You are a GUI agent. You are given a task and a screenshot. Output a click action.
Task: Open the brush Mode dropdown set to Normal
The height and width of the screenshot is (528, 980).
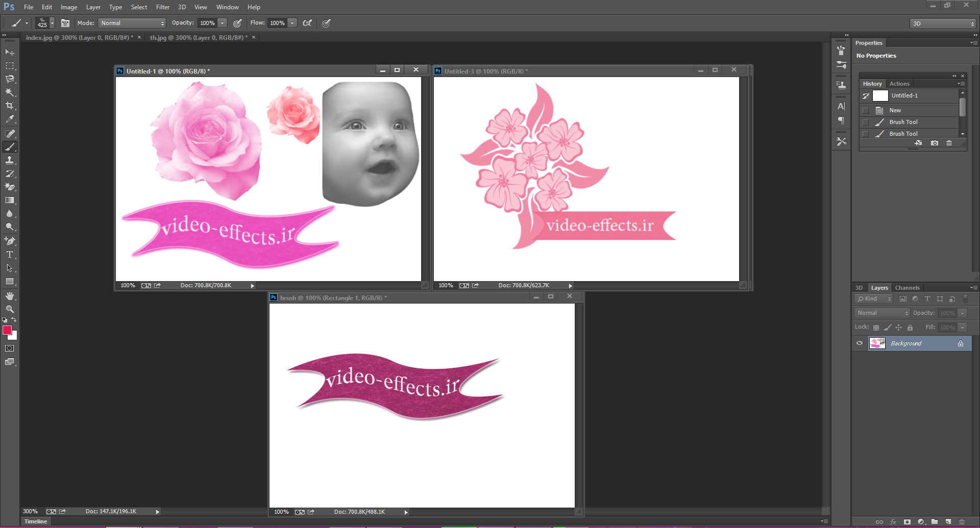(x=132, y=23)
